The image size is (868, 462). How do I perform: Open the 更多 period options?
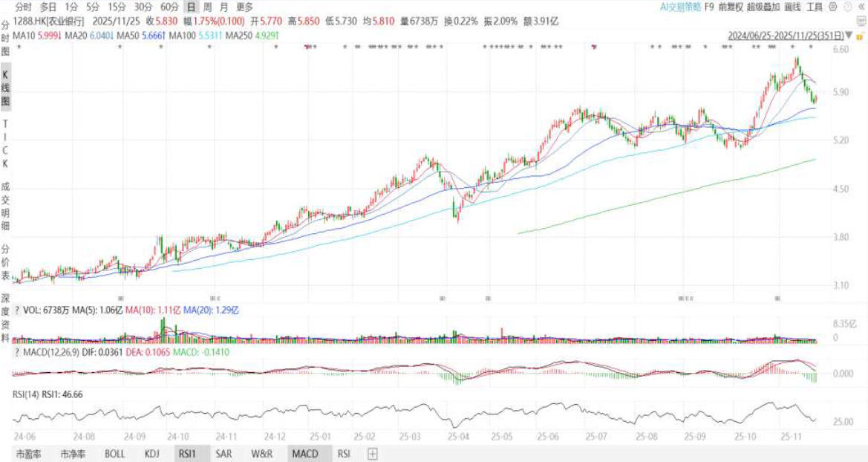245,7
